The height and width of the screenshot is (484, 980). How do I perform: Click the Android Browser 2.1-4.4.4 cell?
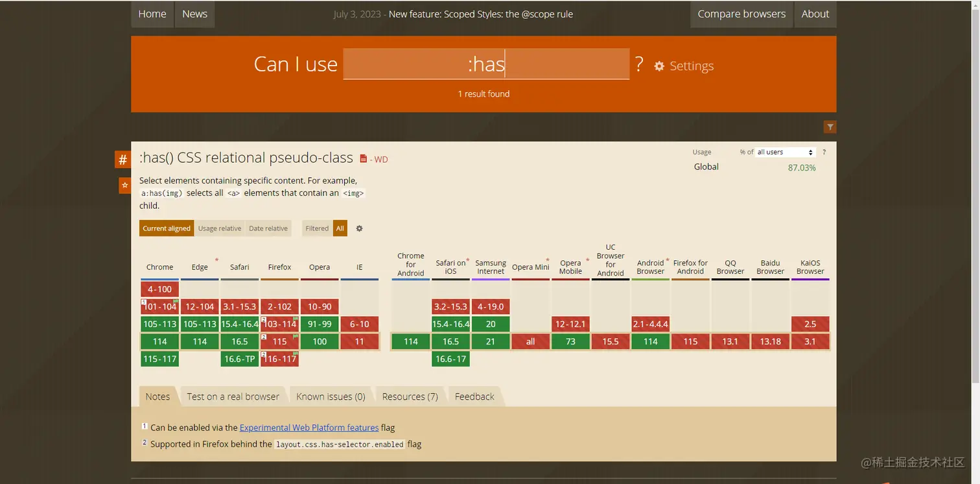pos(650,324)
